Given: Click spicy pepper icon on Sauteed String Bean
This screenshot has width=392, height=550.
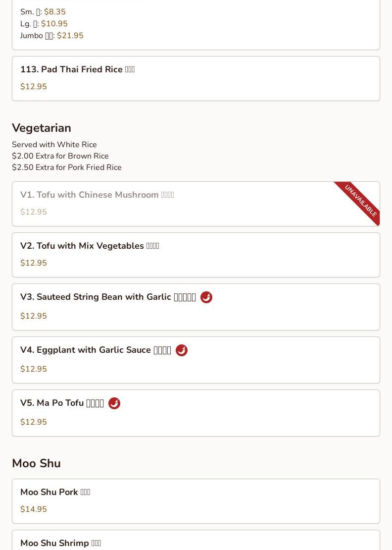Looking at the screenshot, I should tap(206, 297).
